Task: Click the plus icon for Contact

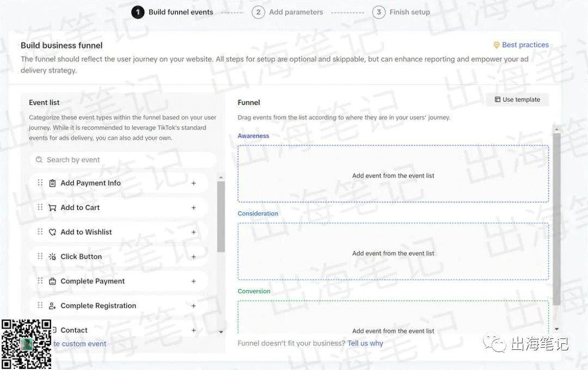Action: coord(193,330)
